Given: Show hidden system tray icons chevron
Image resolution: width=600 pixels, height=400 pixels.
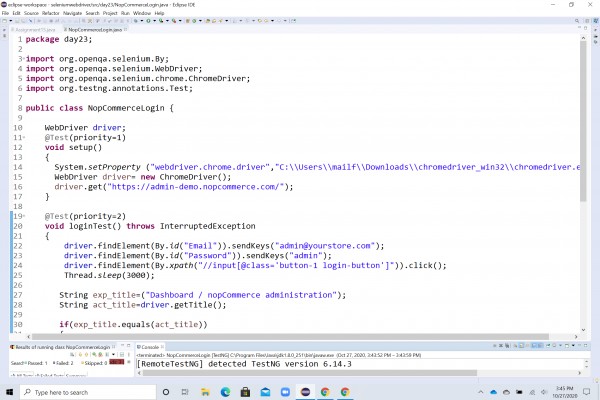Looking at the screenshot, I should [x=481, y=392].
